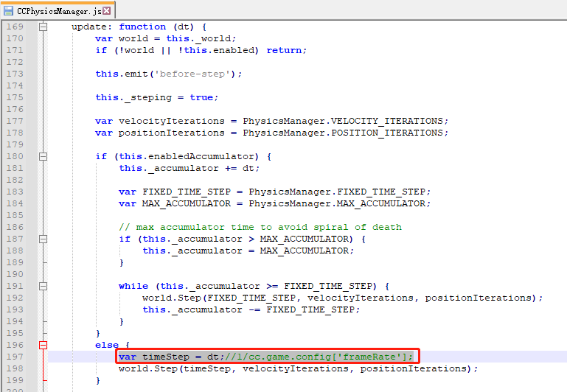
Task: Click line number 173 in the margin
Action: [15, 74]
